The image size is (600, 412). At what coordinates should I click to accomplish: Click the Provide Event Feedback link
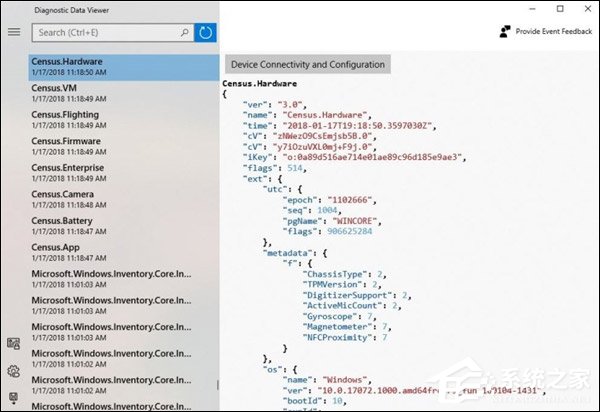click(553, 32)
